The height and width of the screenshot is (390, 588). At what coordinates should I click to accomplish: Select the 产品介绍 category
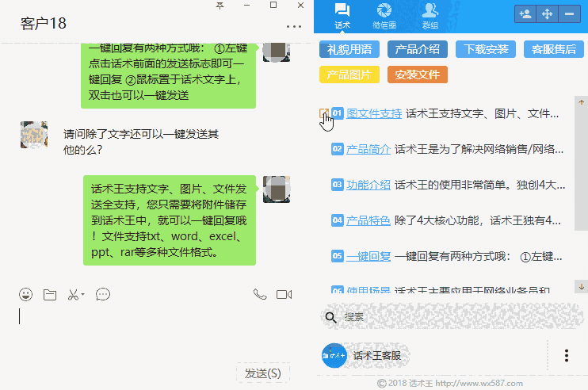[x=418, y=49]
